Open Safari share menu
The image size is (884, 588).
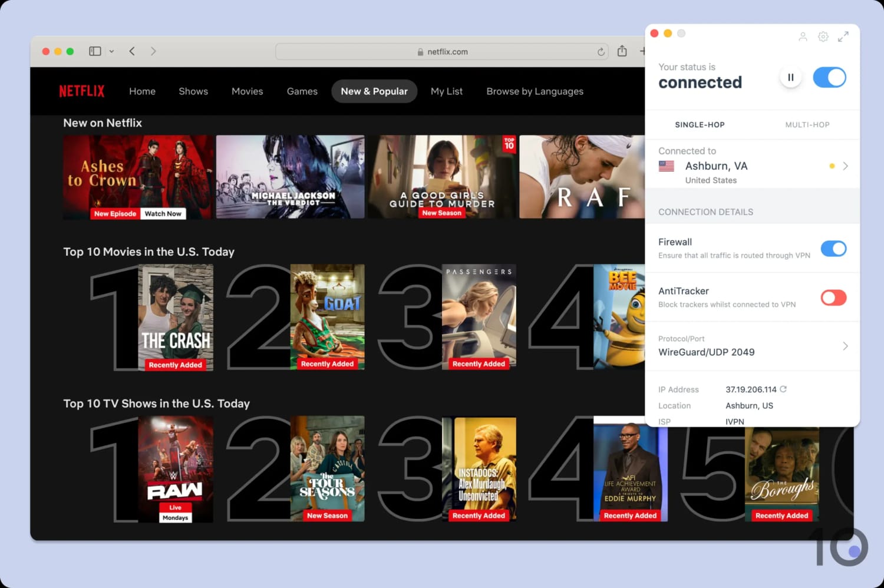(622, 51)
